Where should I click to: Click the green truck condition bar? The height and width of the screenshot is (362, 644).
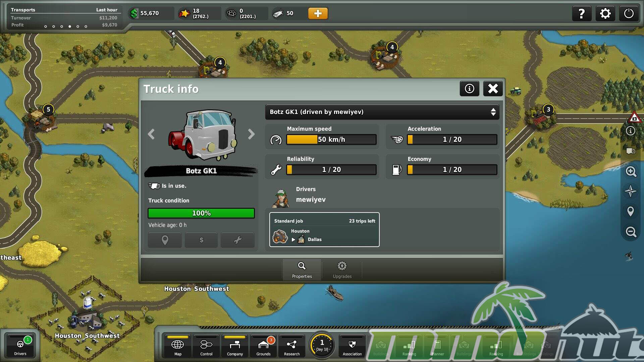click(201, 213)
